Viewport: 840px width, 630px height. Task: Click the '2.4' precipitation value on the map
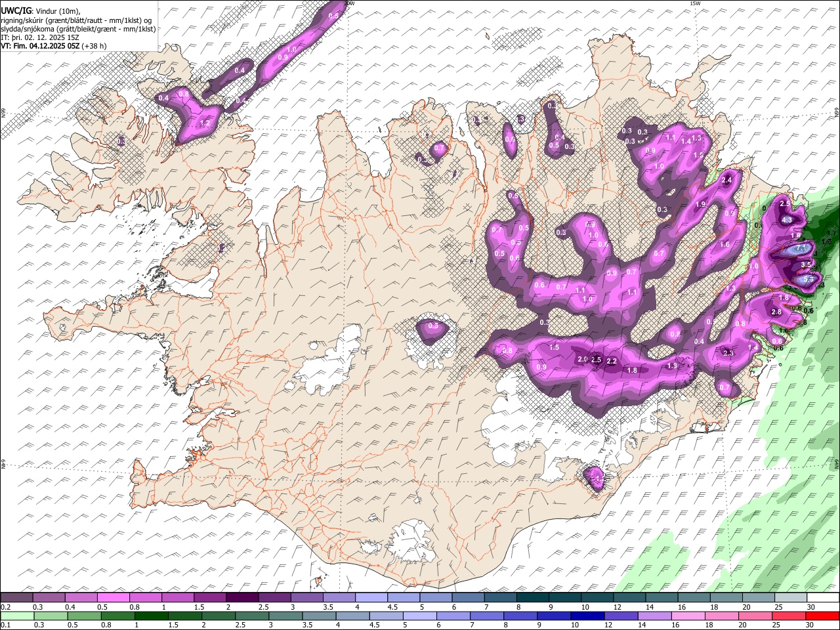click(x=726, y=180)
